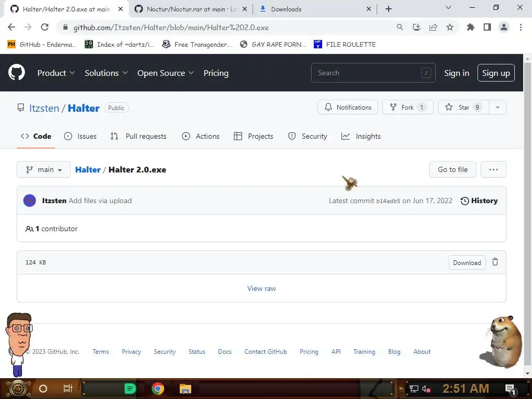Screen dimensions: 532x399
Task: Open Chrome tab search chevron
Action: (448, 7)
